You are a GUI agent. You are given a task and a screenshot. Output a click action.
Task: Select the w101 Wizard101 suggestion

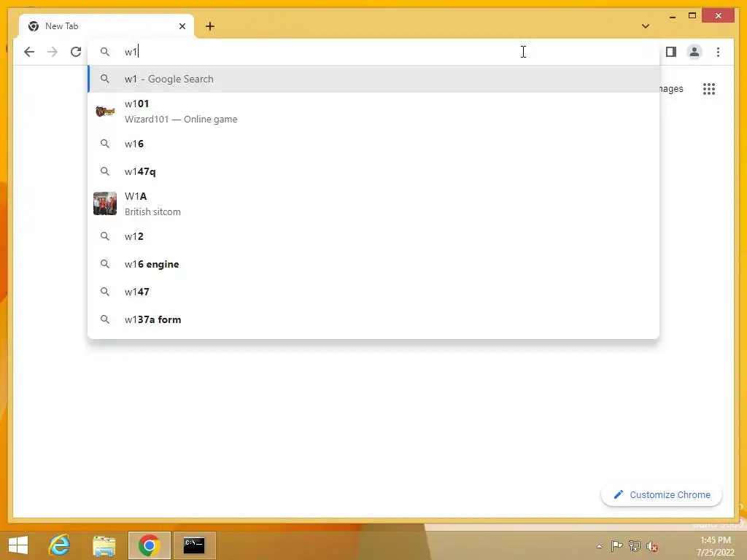click(373, 112)
